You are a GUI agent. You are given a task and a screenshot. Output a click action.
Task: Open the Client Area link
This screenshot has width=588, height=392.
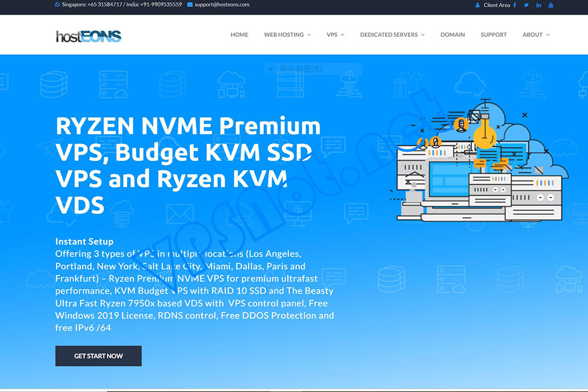tap(496, 5)
